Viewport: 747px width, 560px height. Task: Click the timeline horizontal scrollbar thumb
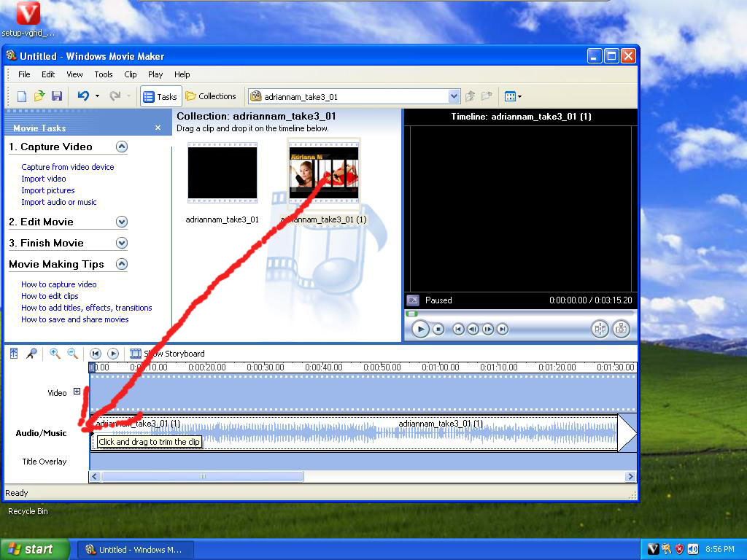pos(203,476)
